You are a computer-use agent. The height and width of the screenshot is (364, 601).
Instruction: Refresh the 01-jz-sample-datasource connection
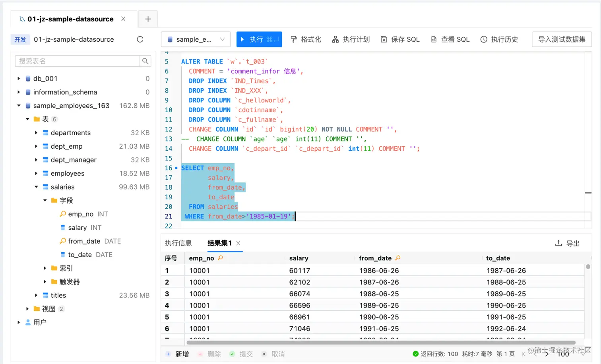coord(140,39)
